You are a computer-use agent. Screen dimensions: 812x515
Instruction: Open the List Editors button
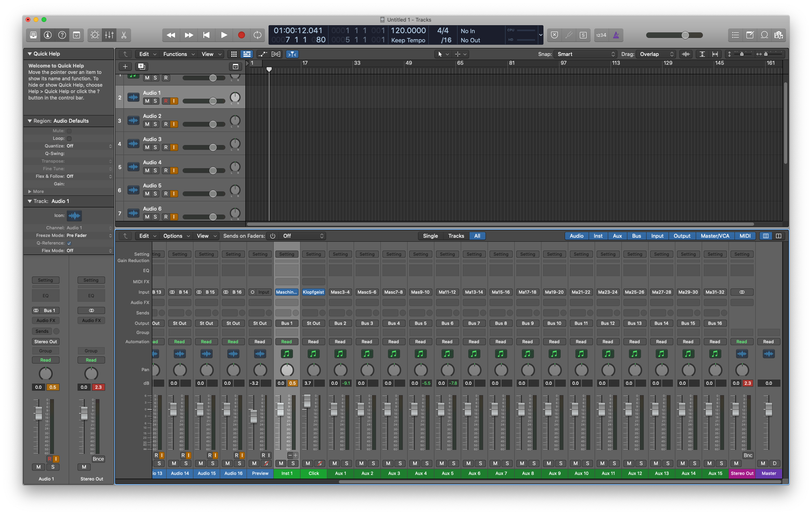[735, 35]
